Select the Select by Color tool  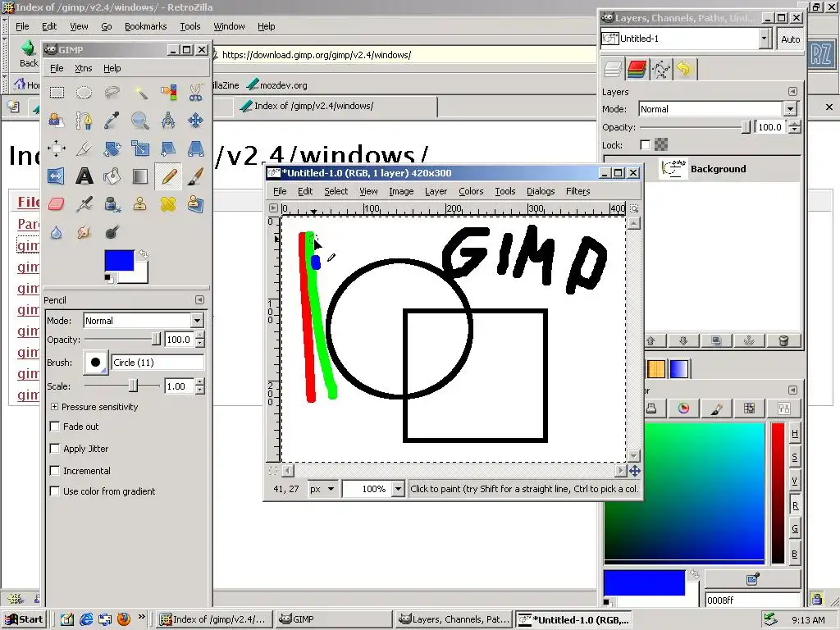pyautogui.click(x=168, y=93)
